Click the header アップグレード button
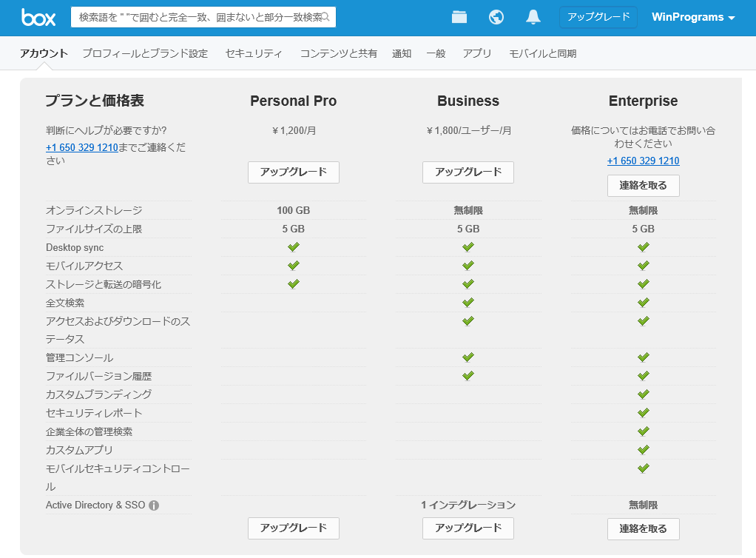This screenshot has width=756, height=558. (x=598, y=17)
